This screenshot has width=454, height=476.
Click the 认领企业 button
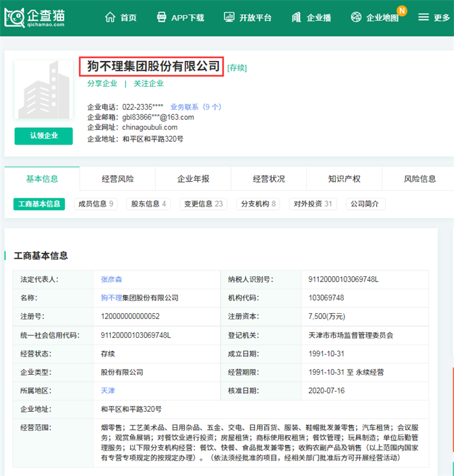click(x=43, y=136)
